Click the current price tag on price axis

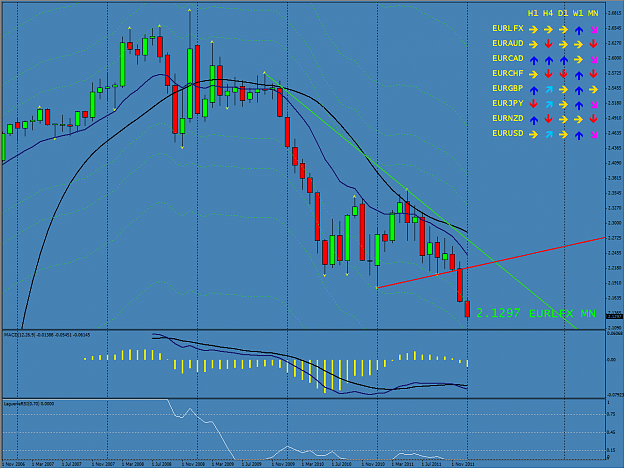(x=614, y=316)
